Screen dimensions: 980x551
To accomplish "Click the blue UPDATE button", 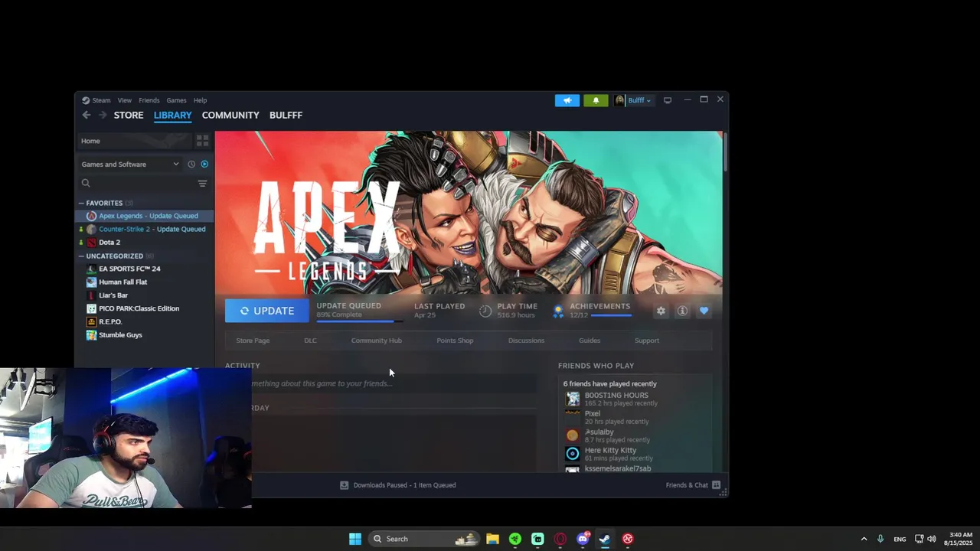I will point(267,311).
